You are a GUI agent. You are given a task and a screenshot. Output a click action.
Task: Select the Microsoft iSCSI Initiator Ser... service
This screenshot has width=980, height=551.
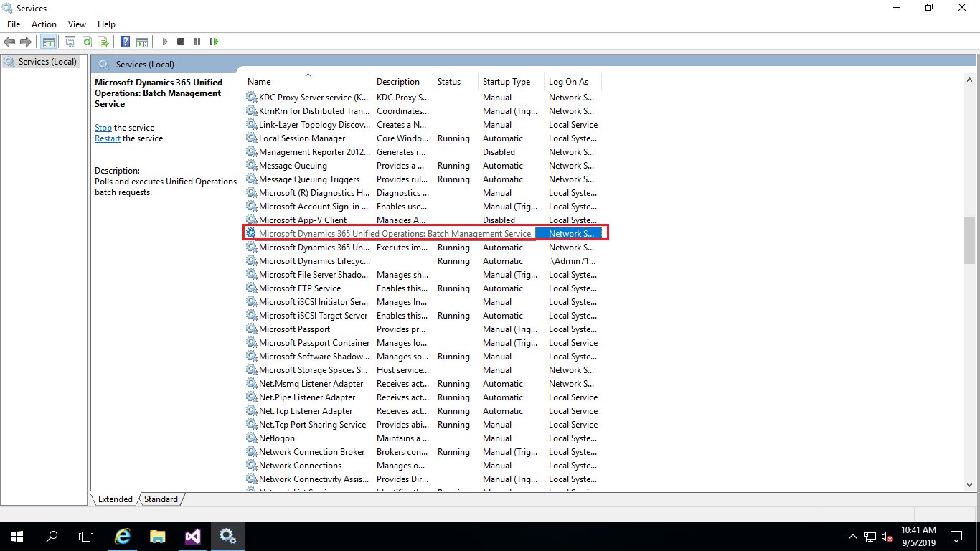point(314,302)
